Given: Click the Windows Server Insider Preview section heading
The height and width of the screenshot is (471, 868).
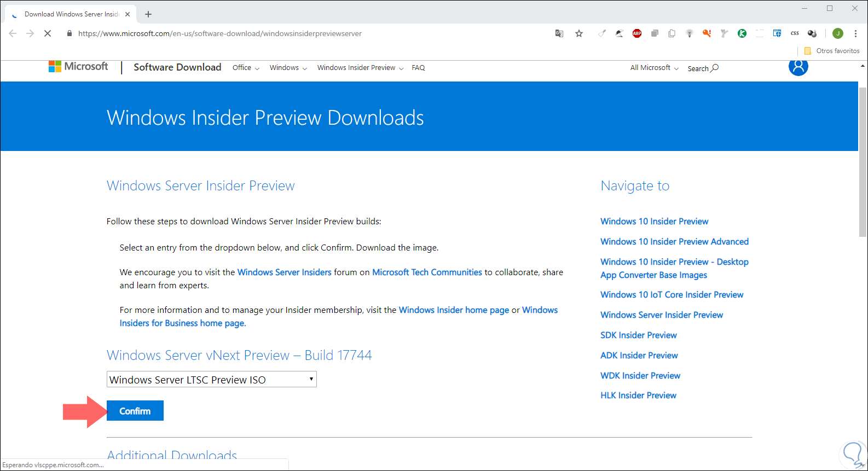Looking at the screenshot, I should click(200, 186).
